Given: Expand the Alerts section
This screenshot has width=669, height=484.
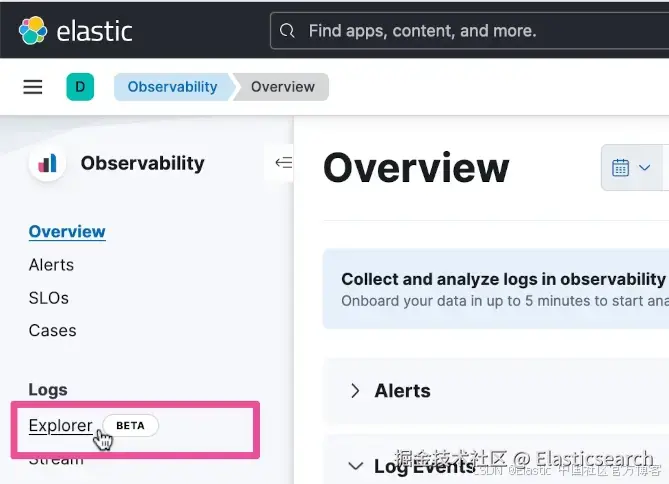Looking at the screenshot, I should point(355,391).
